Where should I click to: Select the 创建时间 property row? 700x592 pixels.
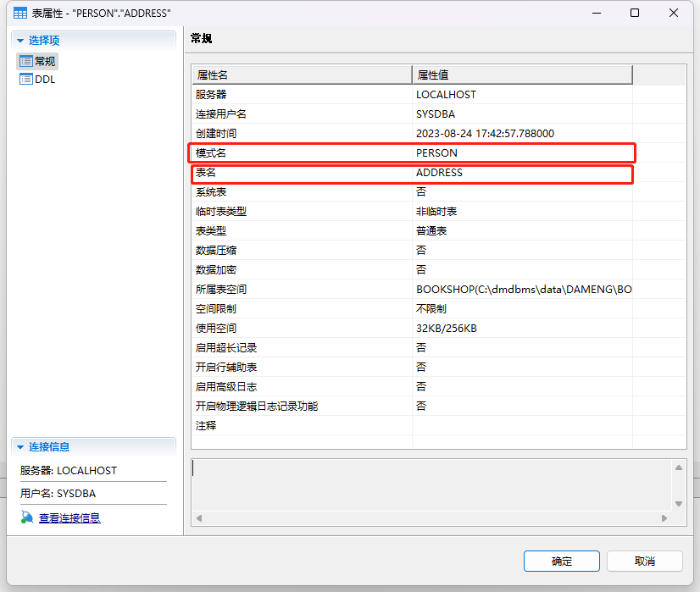pyautogui.click(x=439, y=133)
